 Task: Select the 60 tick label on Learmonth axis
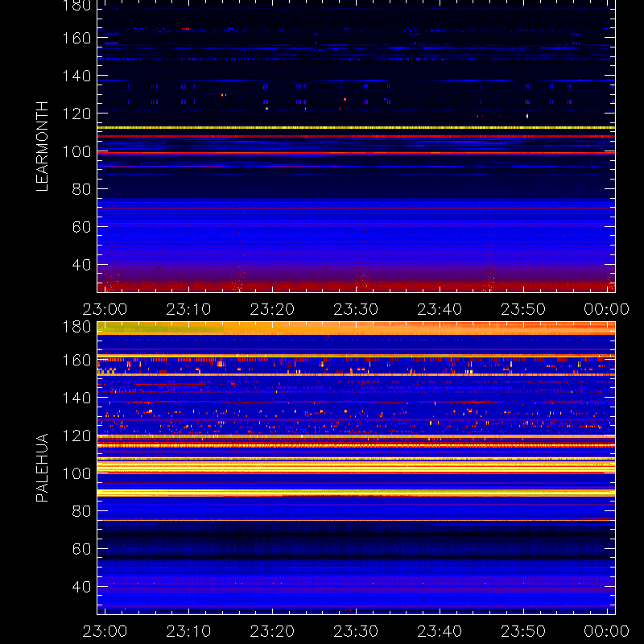click(x=81, y=227)
